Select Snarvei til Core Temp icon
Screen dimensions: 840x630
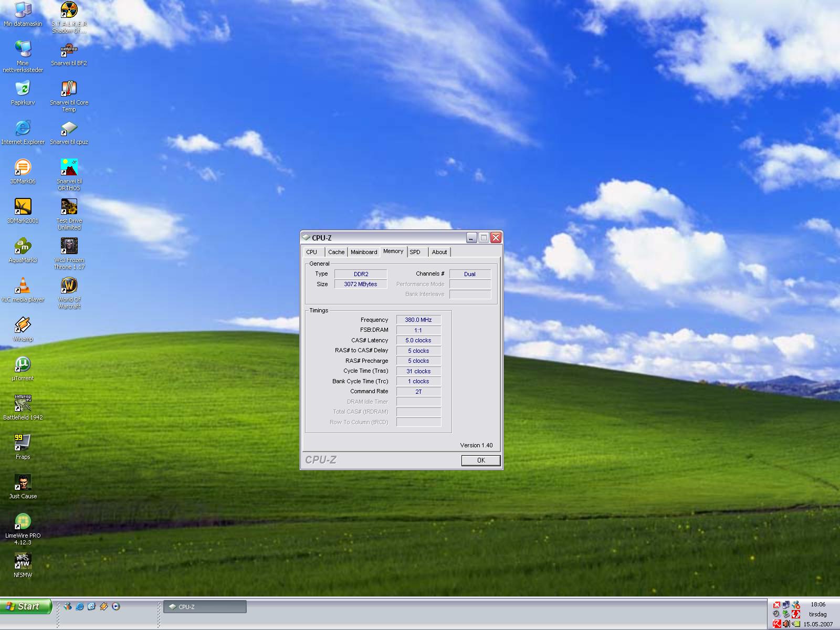click(69, 97)
